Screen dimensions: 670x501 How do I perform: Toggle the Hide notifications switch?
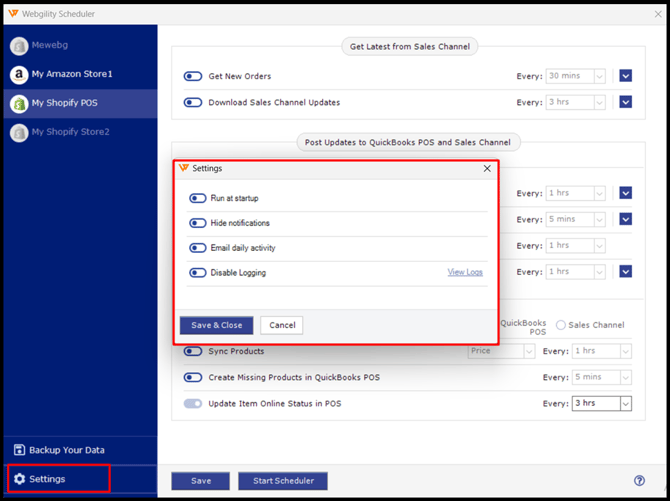tap(197, 223)
